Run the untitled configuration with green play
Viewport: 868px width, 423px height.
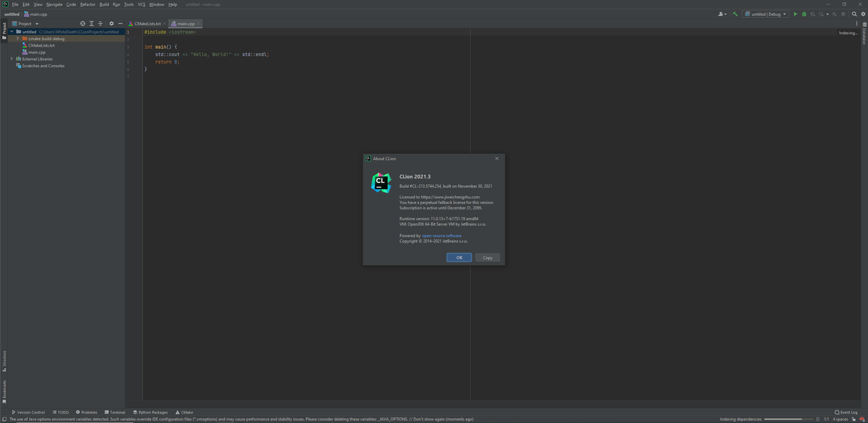[795, 14]
